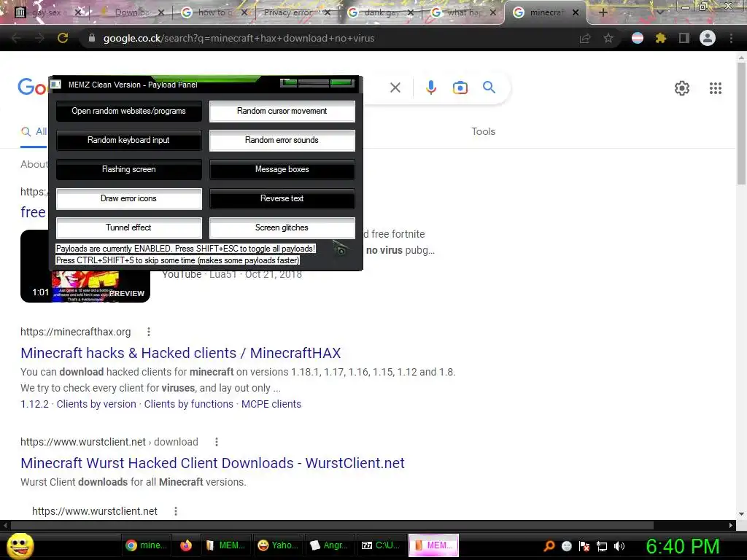Click the horizontal page scrollbar
This screenshot has width=747, height=560.
[332, 525]
